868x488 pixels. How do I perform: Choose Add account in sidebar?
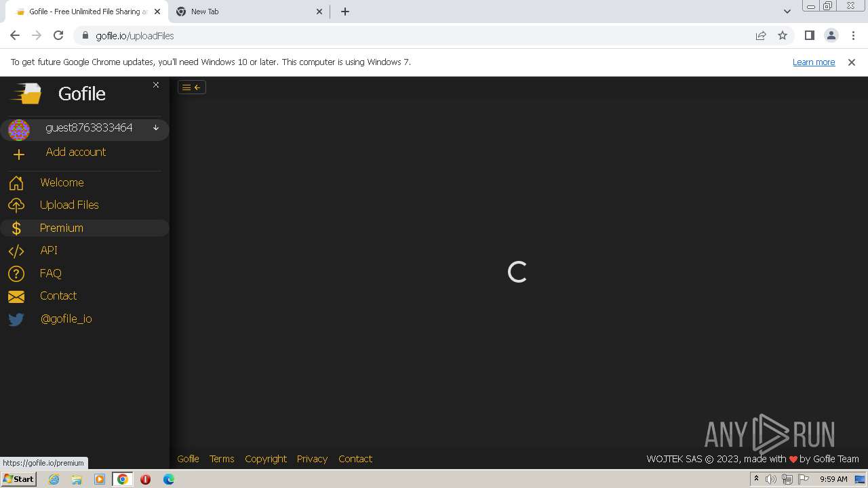pos(75,152)
